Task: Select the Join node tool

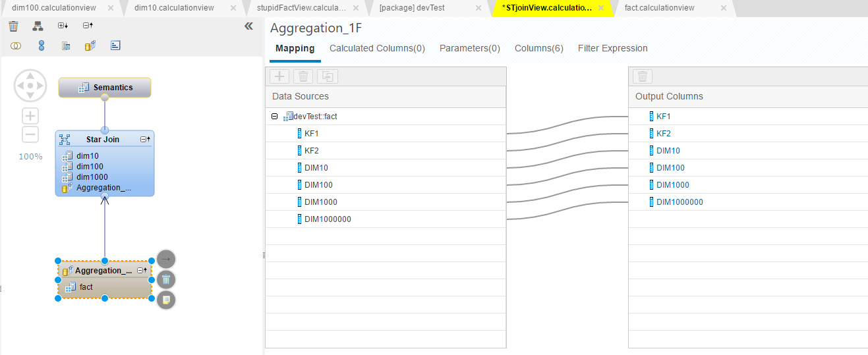Action: click(x=15, y=45)
